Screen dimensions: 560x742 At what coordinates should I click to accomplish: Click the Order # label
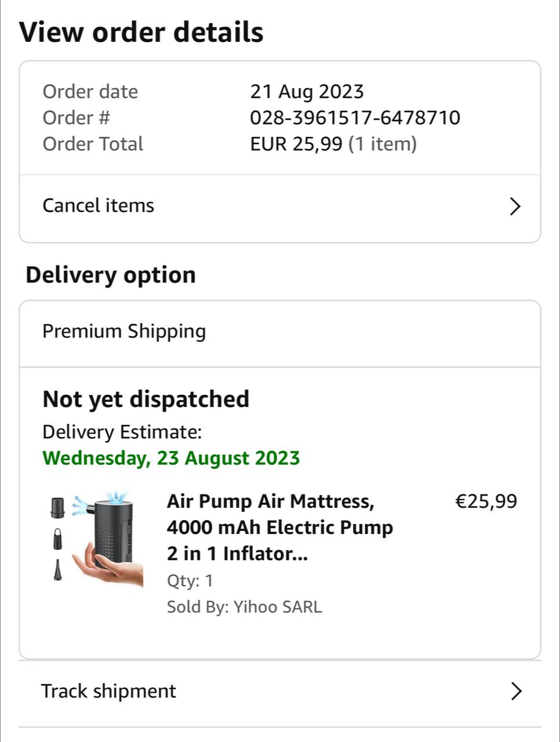point(76,118)
